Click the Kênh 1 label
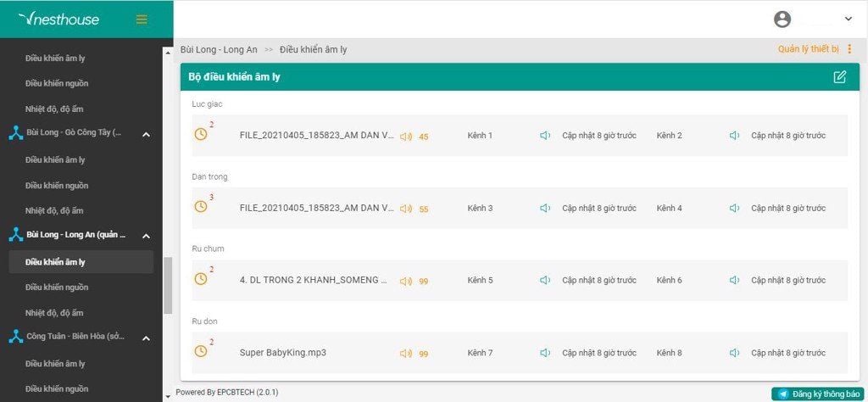868x402 pixels. coord(480,136)
